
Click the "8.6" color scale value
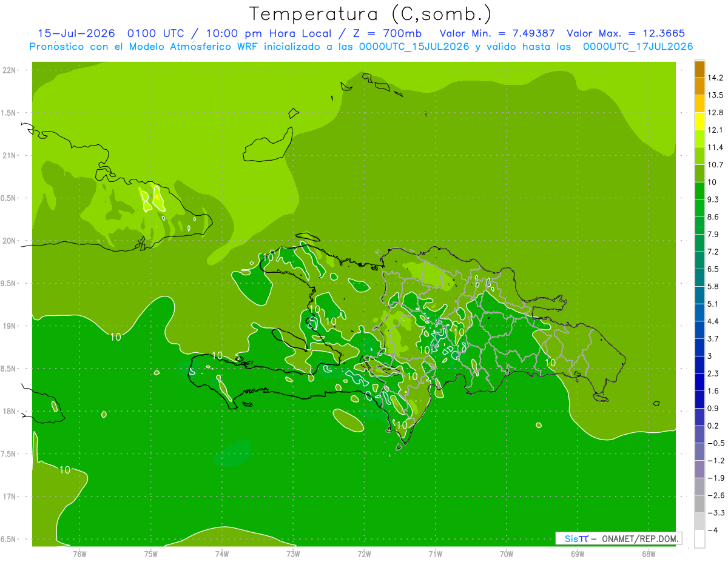click(714, 217)
